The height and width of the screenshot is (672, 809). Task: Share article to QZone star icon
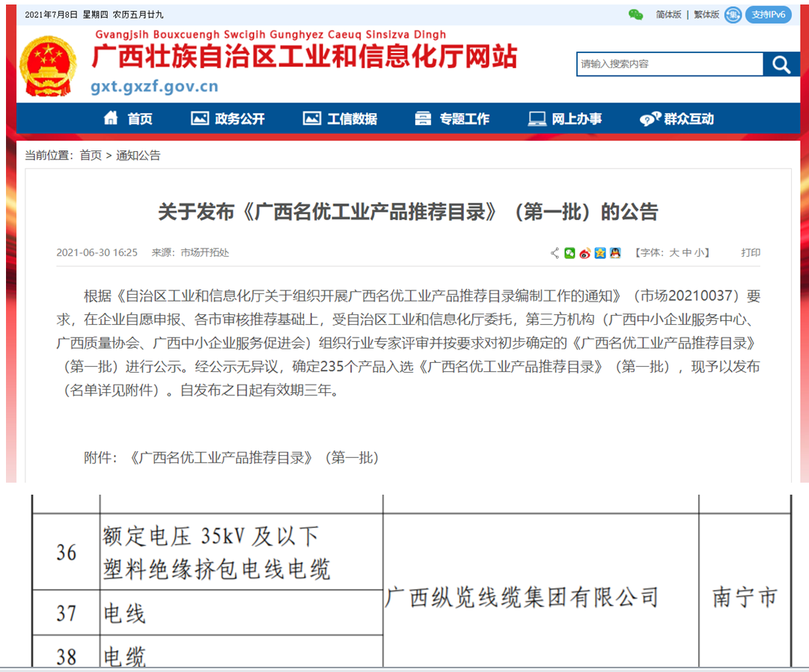600,253
